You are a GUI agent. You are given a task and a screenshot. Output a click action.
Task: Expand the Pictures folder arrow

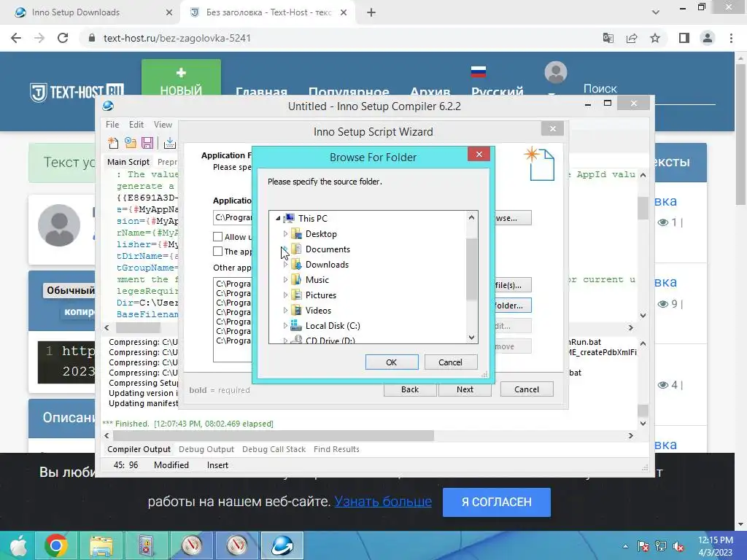coord(285,295)
